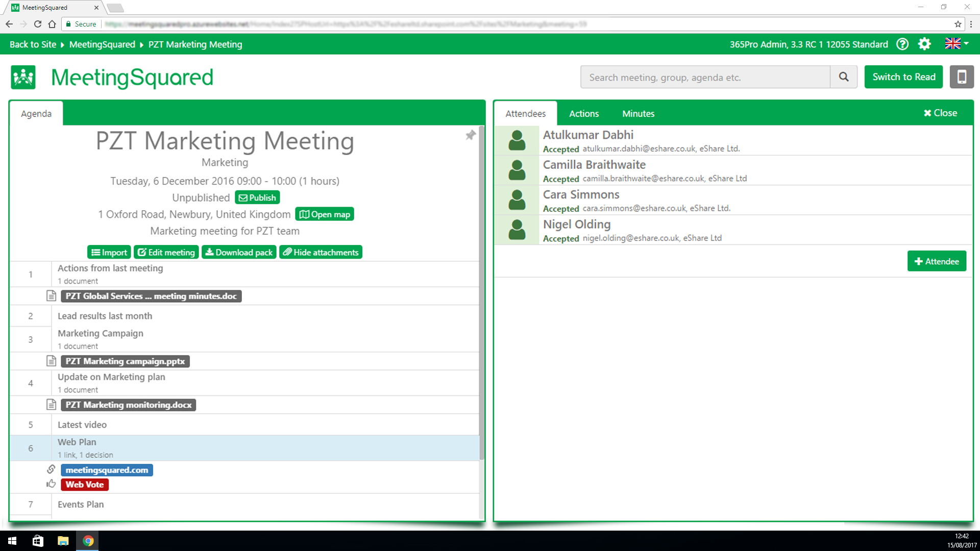Open the language flag dropdown

click(957, 44)
